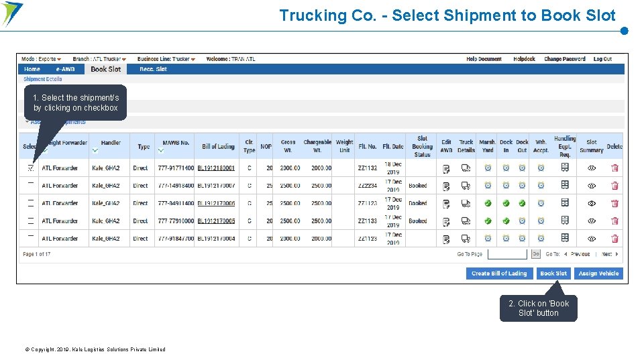The image size is (644, 362).
Task: Uncheck the checkbox for shipment 777-91771400
Action: click(30, 168)
